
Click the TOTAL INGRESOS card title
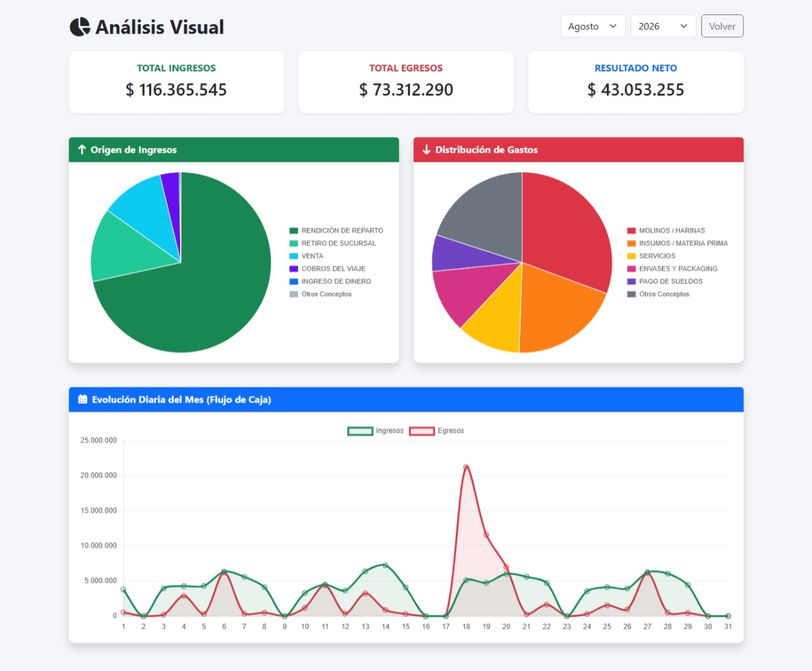pos(176,68)
